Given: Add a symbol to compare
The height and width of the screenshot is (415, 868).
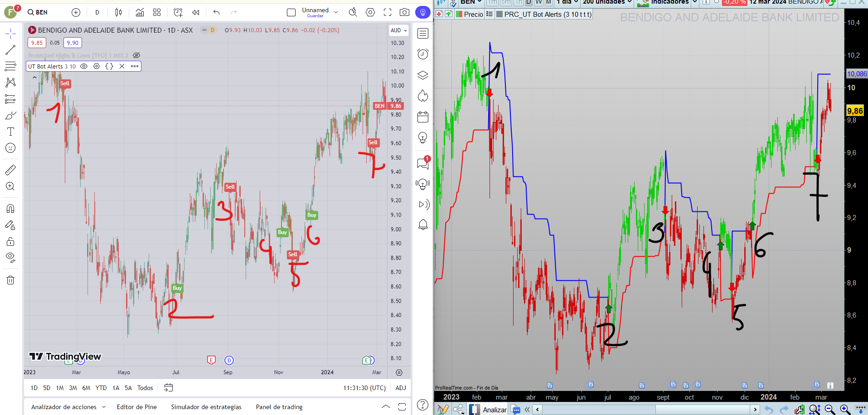Looking at the screenshot, I should tap(76, 12).
